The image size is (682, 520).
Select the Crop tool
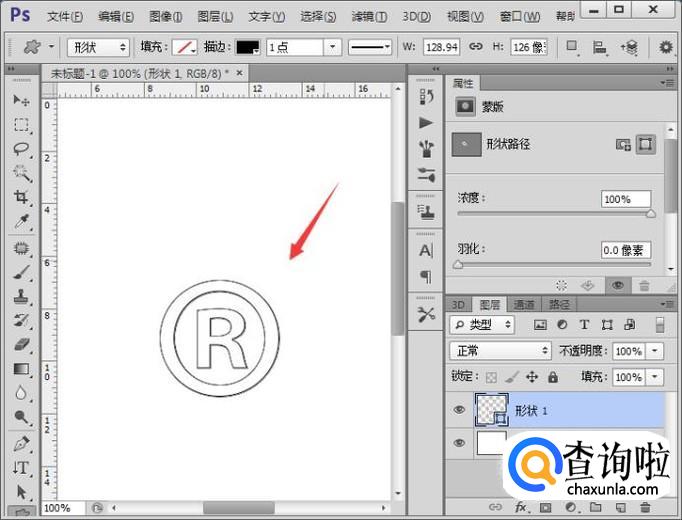21,198
